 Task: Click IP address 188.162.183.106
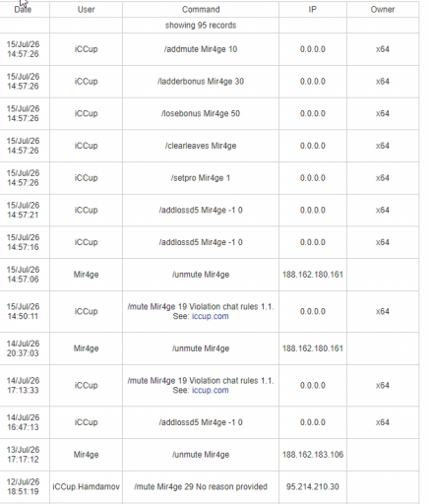point(313,455)
